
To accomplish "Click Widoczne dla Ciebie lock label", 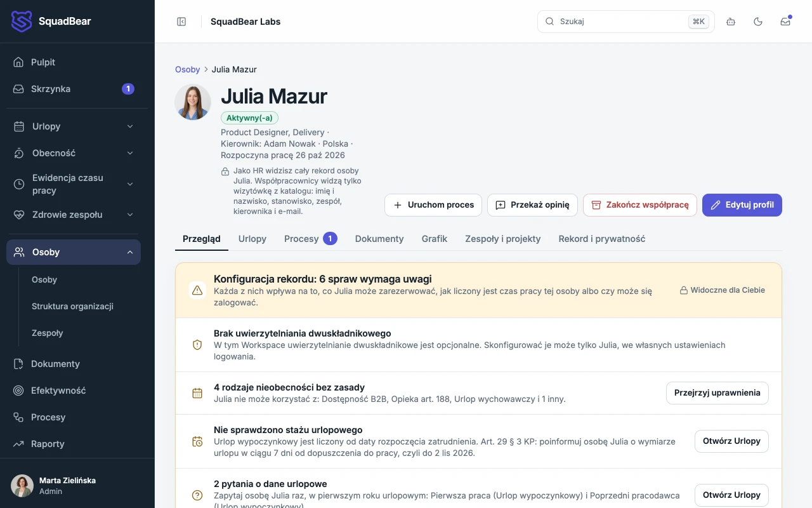I will click(x=723, y=290).
